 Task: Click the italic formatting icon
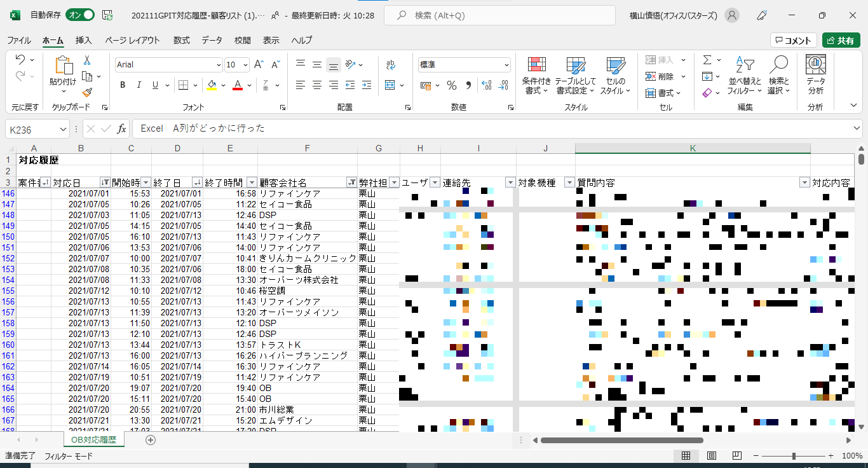pos(139,85)
